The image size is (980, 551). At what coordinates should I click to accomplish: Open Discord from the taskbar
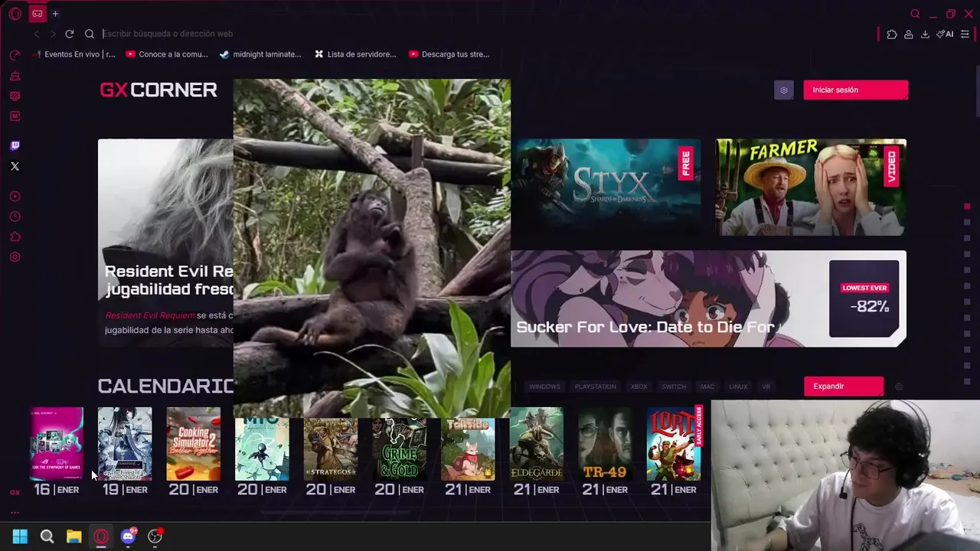click(x=128, y=536)
